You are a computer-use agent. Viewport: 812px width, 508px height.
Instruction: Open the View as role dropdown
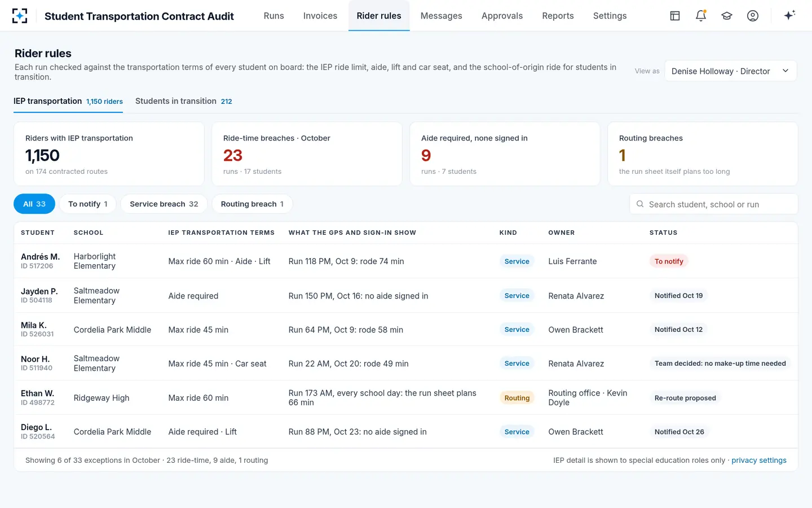[x=731, y=71]
